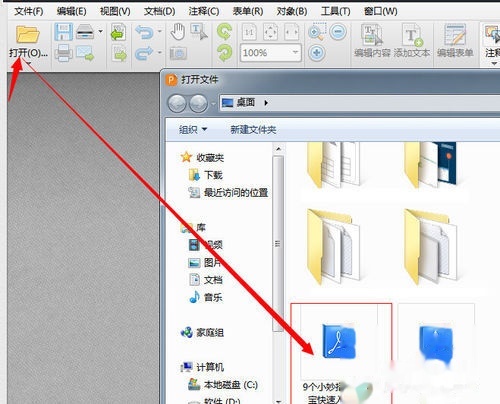Select the Hand tool
The width and height of the screenshot is (500, 404).
click(178, 32)
